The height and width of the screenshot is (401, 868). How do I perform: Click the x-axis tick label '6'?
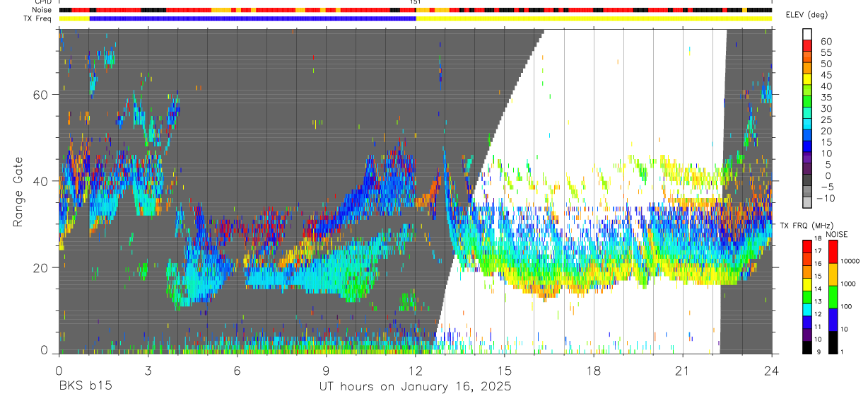coord(237,370)
